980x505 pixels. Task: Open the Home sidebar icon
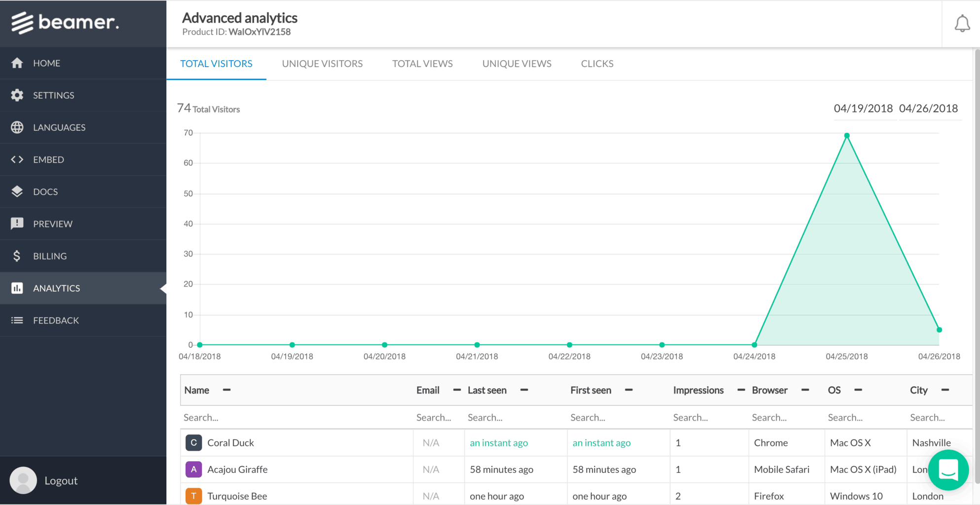[x=17, y=63]
